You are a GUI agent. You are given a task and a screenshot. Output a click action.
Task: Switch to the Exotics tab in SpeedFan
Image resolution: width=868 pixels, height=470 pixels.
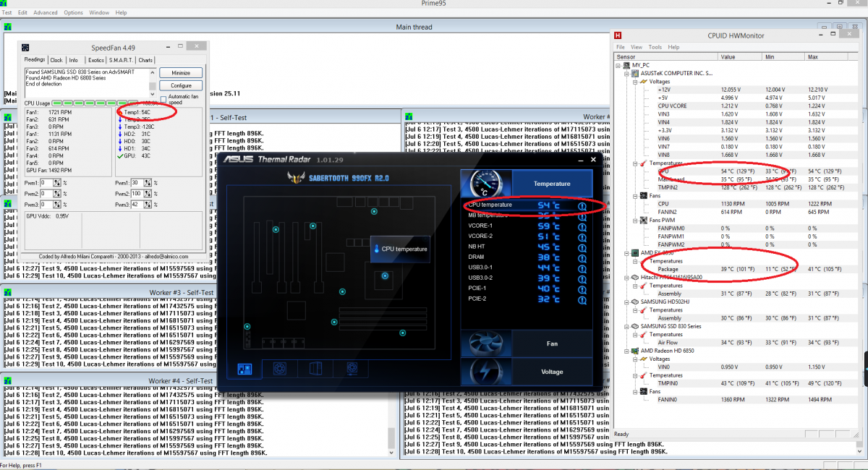[96, 60]
